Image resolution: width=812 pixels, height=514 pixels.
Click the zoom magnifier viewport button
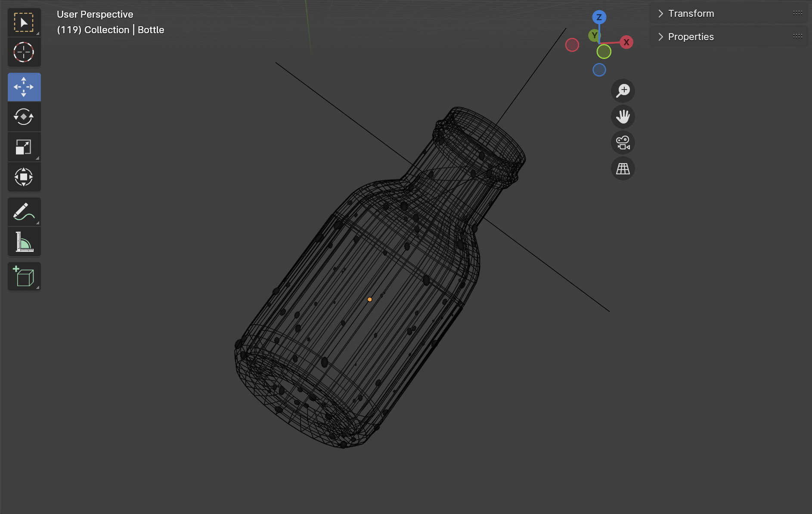tap(623, 91)
